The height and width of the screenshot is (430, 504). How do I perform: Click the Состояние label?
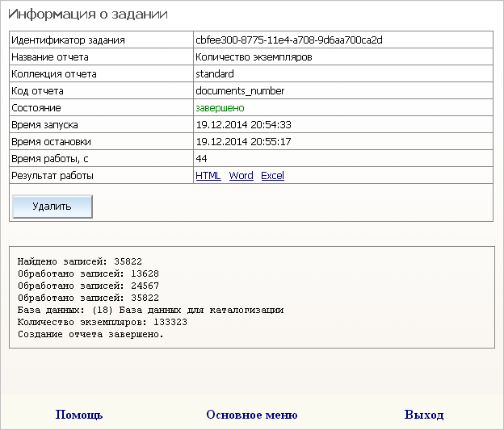(x=36, y=108)
